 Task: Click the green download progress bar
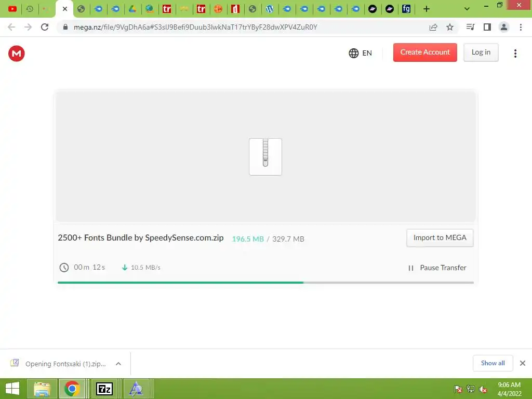[180, 282]
